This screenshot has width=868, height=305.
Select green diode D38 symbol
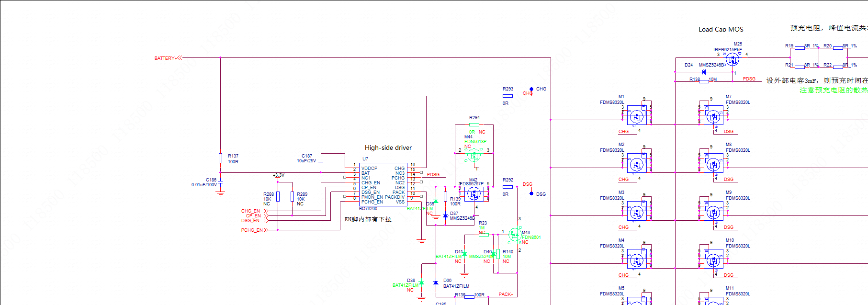(421, 283)
